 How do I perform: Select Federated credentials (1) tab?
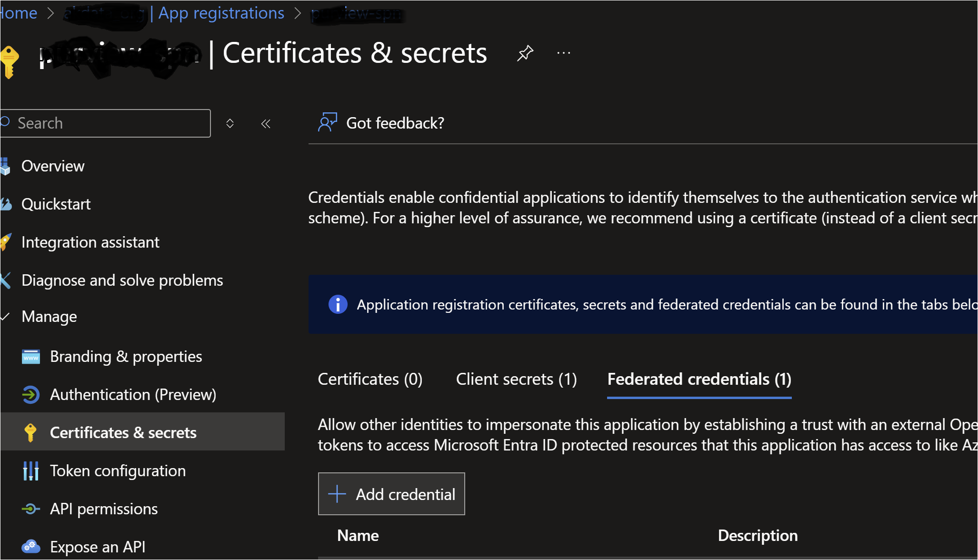pos(699,379)
